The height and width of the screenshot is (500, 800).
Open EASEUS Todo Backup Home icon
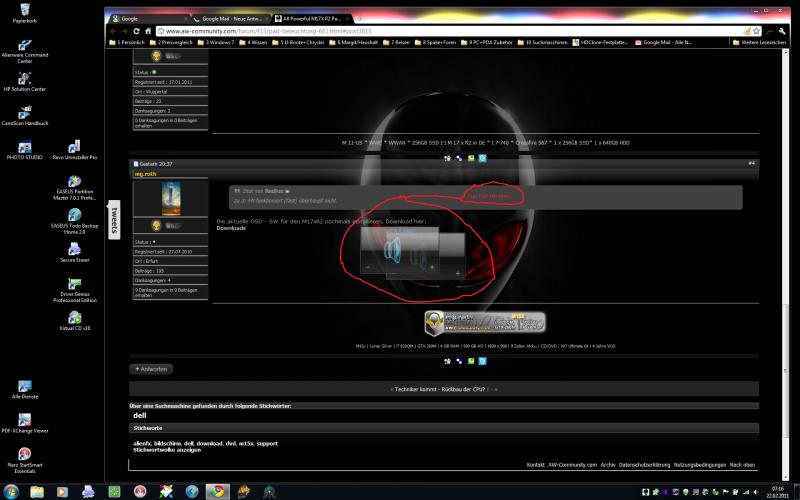74,221
